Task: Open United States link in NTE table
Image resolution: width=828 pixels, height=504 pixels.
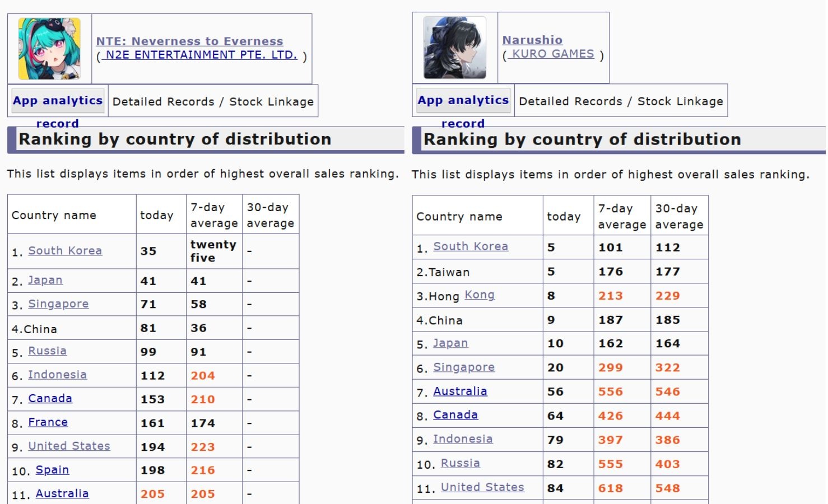Action: click(69, 446)
